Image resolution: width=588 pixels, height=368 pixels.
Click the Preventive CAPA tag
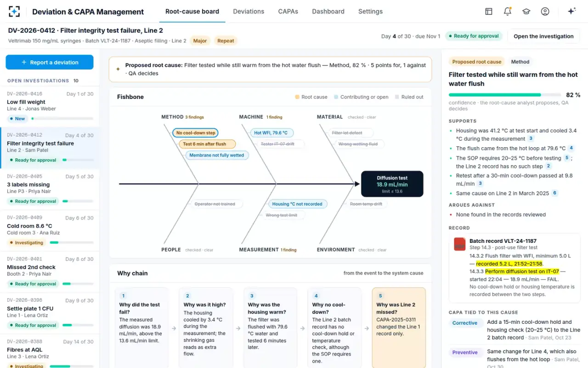coord(465,352)
